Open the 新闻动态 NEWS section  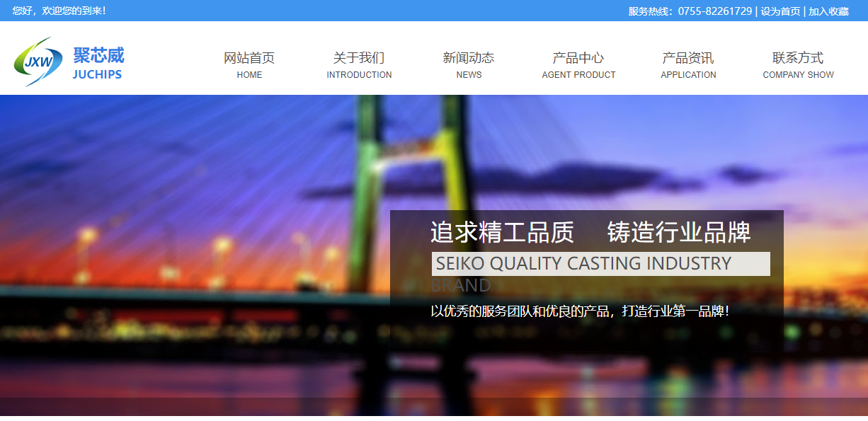tap(469, 64)
